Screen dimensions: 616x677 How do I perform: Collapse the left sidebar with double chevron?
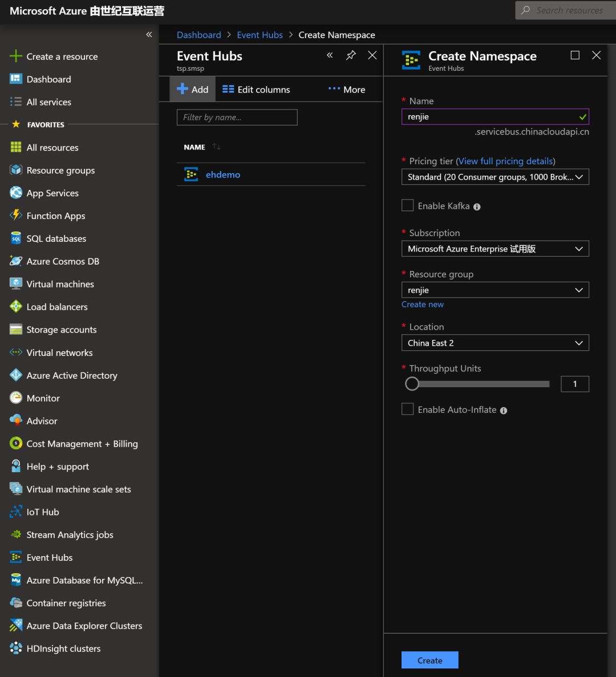coord(149,35)
